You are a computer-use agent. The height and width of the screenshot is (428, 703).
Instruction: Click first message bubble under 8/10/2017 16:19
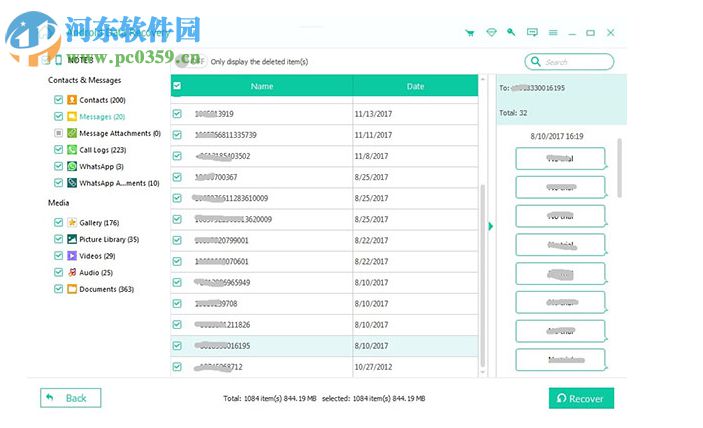point(560,158)
